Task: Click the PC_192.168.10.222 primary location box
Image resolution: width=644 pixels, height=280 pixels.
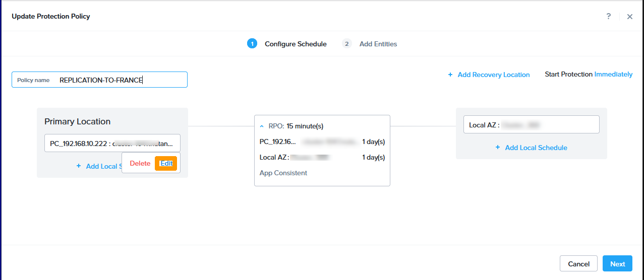Action: tap(112, 143)
